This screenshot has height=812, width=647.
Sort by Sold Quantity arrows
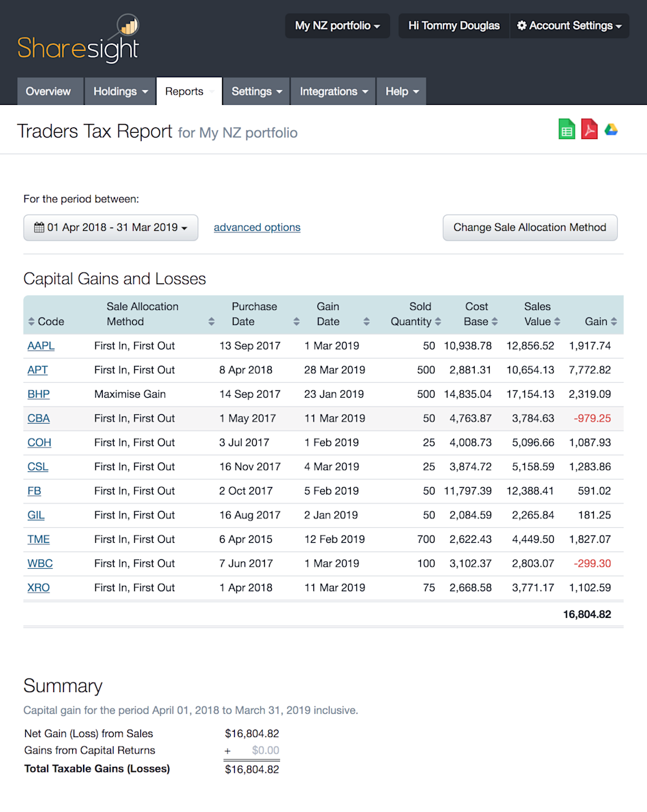tap(438, 322)
